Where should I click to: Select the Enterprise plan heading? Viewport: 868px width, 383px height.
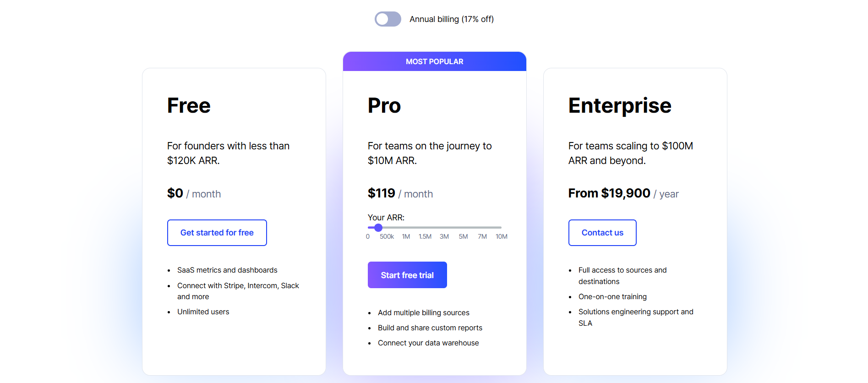pos(619,105)
